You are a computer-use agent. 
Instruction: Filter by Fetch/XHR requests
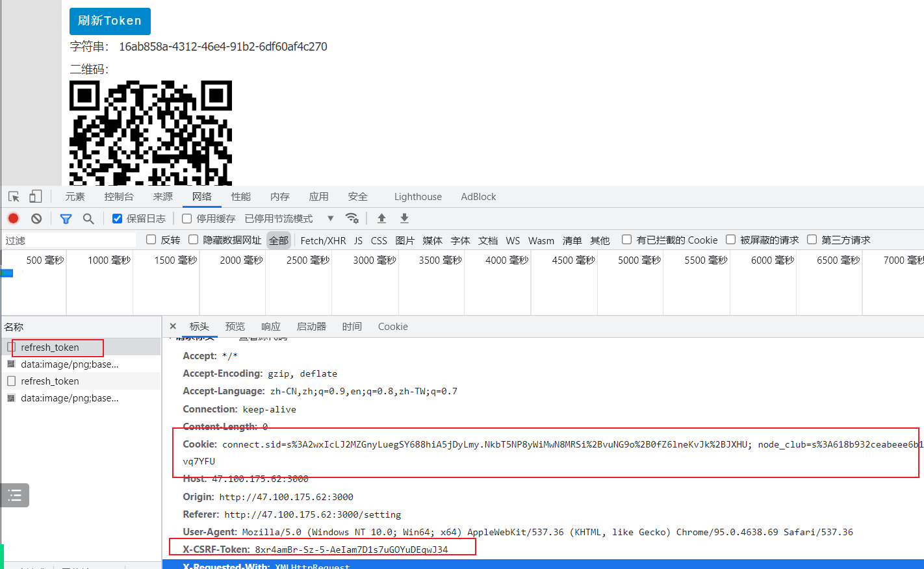(323, 240)
